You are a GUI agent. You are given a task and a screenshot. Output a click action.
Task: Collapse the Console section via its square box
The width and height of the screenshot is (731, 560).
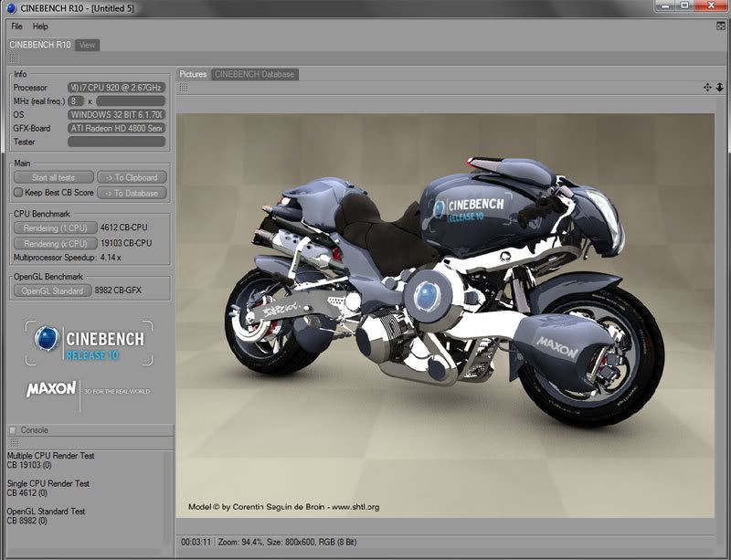[13, 429]
